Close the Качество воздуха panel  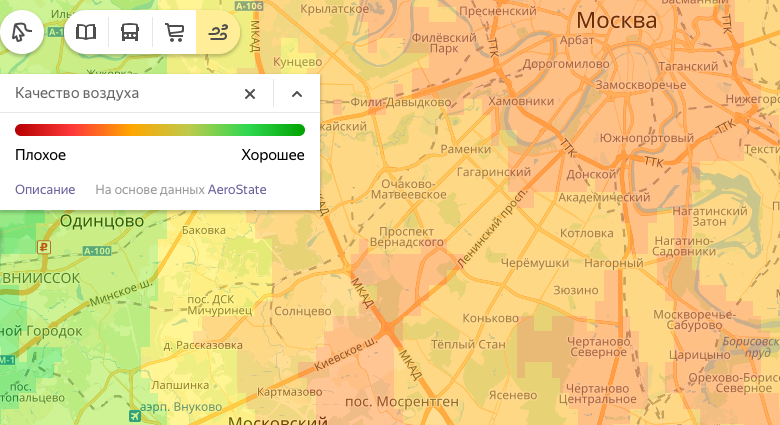250,94
